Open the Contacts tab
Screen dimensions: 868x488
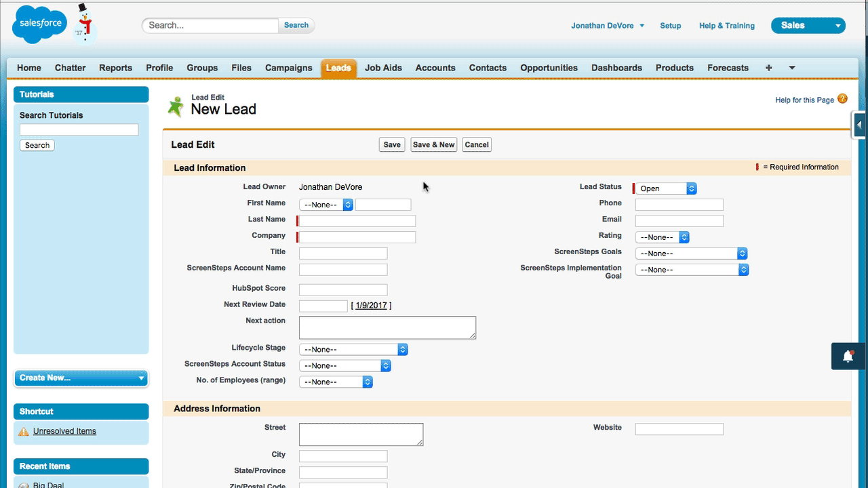click(488, 68)
